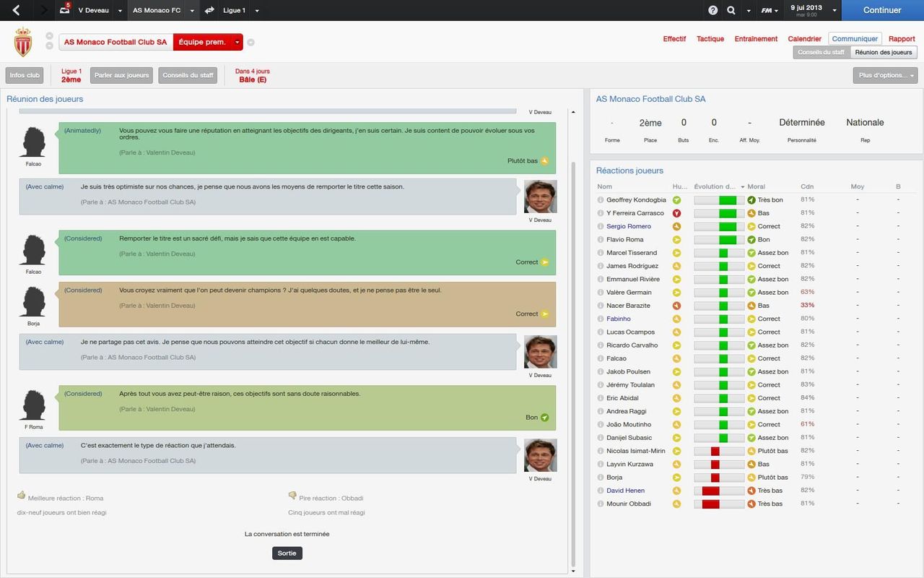Switch to the Conseils du staff sub-tab

(x=821, y=52)
